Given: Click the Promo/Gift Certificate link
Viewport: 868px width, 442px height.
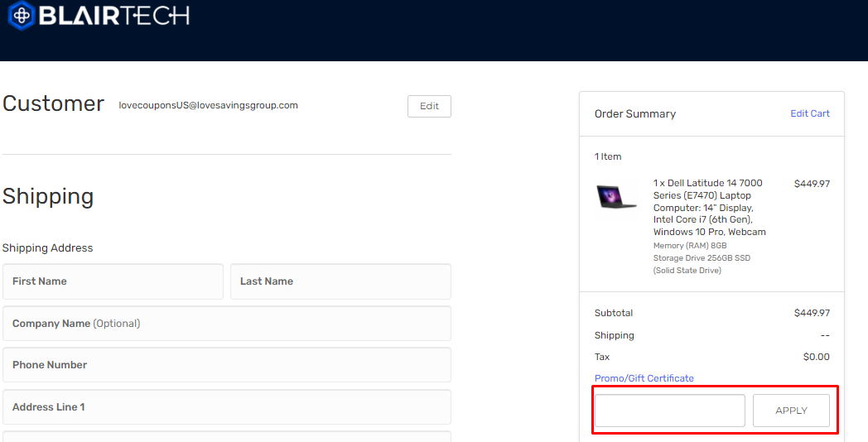Looking at the screenshot, I should pyautogui.click(x=644, y=378).
